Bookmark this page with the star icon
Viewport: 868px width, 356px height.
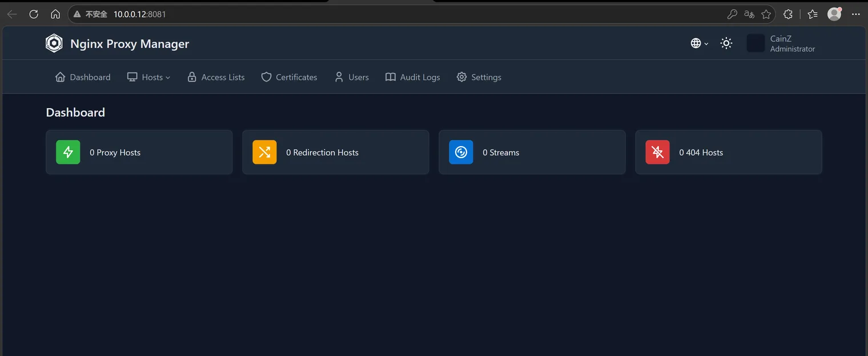pos(766,14)
